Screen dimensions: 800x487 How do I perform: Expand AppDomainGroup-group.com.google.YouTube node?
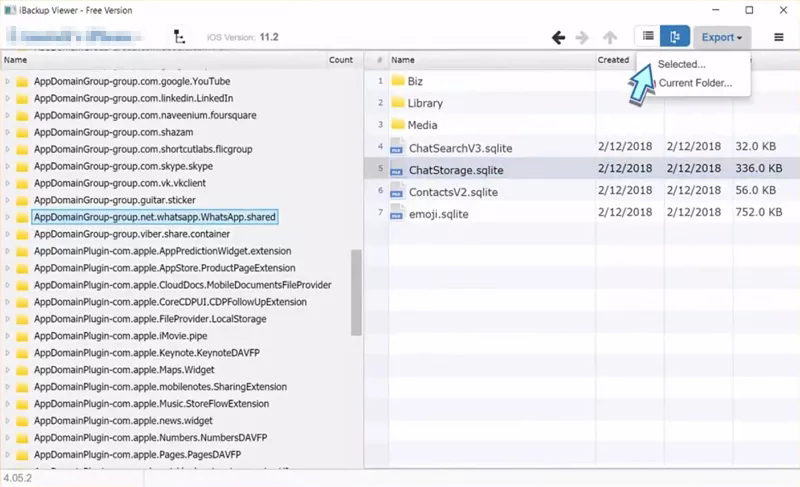click(8, 82)
